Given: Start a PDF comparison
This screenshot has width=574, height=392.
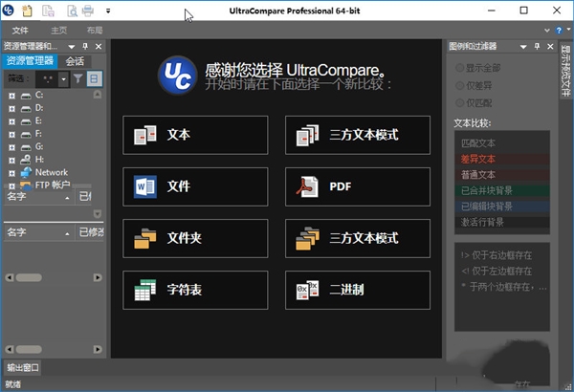Looking at the screenshot, I should (x=358, y=186).
